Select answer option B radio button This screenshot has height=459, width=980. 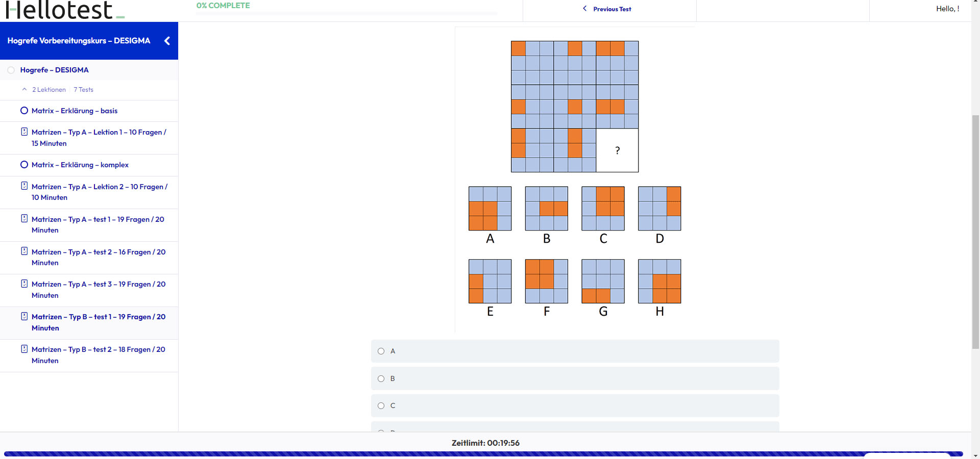point(381,378)
